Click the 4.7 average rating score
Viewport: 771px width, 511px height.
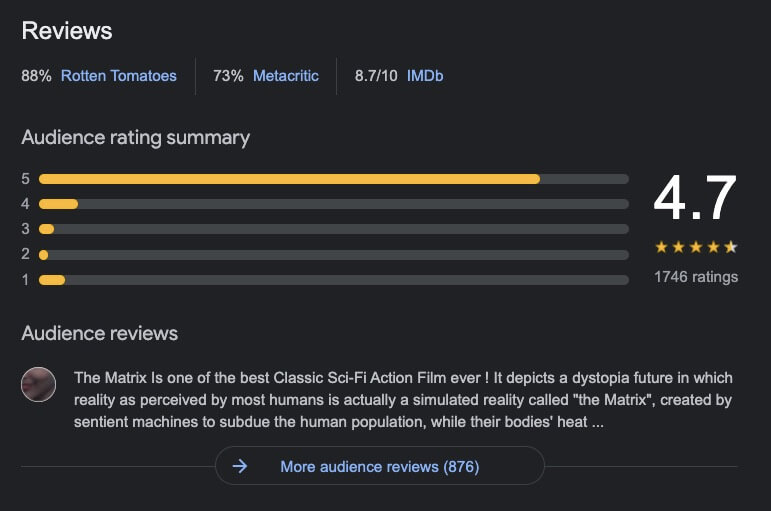click(695, 198)
